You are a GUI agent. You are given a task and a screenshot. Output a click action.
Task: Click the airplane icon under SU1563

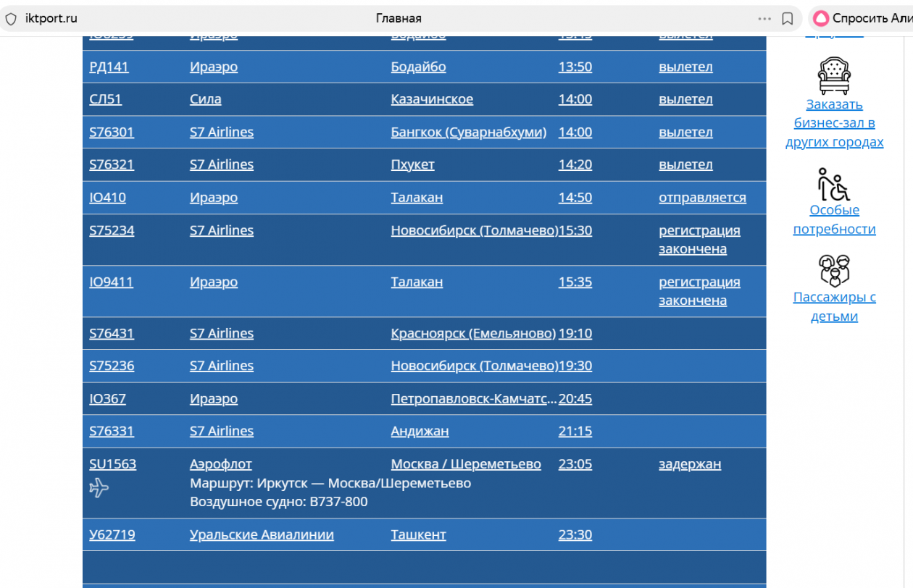click(99, 488)
